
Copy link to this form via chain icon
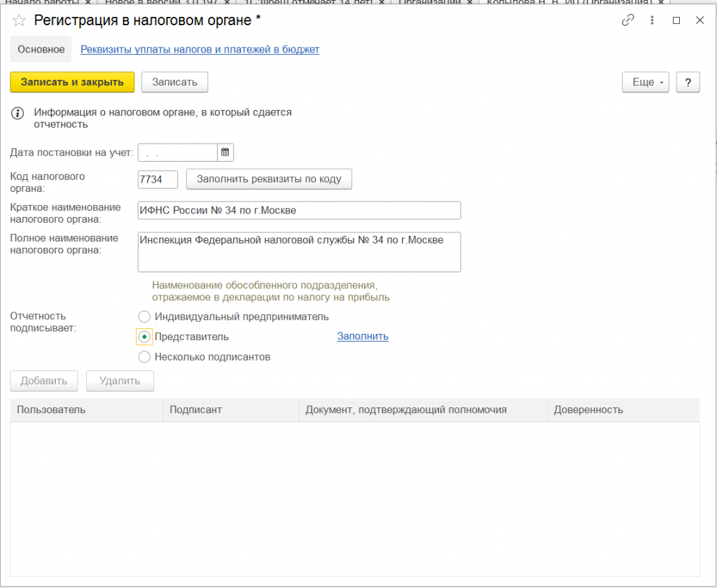click(628, 20)
